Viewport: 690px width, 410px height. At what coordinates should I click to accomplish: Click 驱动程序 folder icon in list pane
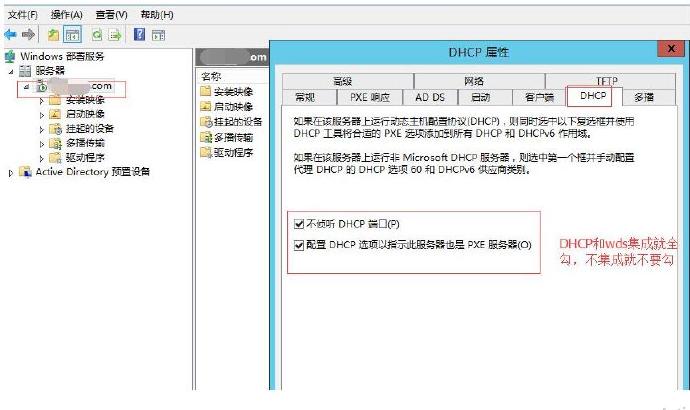tap(206, 152)
